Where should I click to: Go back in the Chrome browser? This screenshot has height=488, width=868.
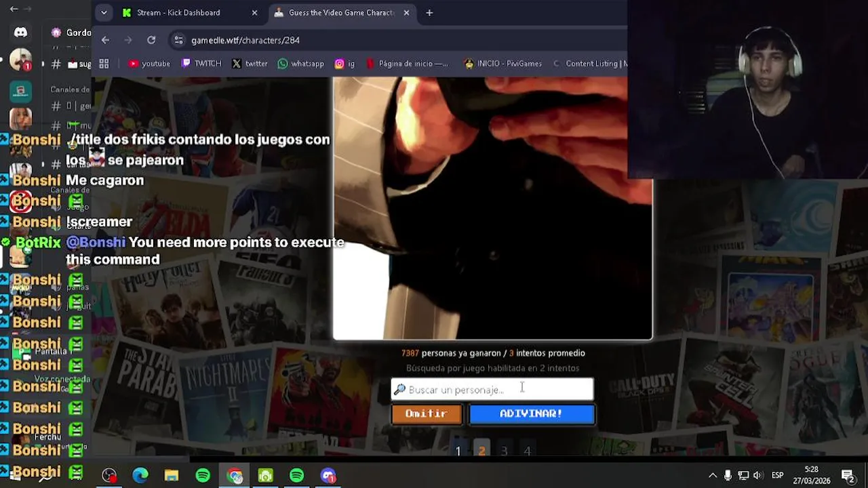(105, 40)
